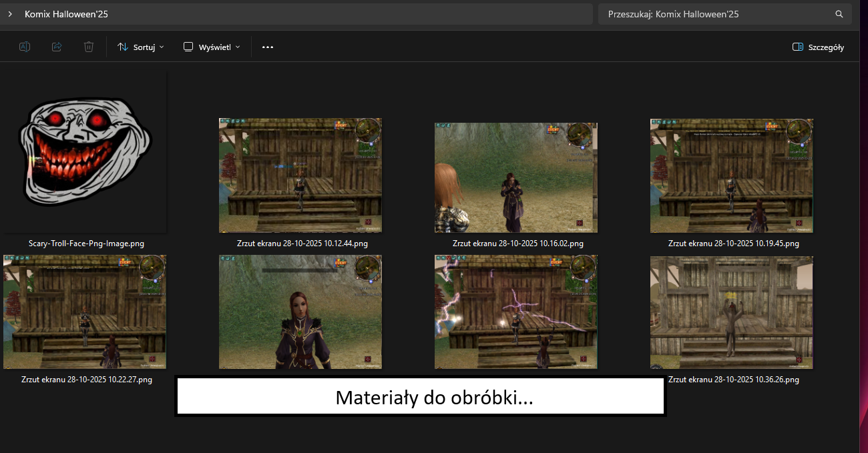Click the Scary-Troll-Face-Png-Image.png file name label
Viewport: 868px width, 453px height.
pyautogui.click(x=86, y=244)
